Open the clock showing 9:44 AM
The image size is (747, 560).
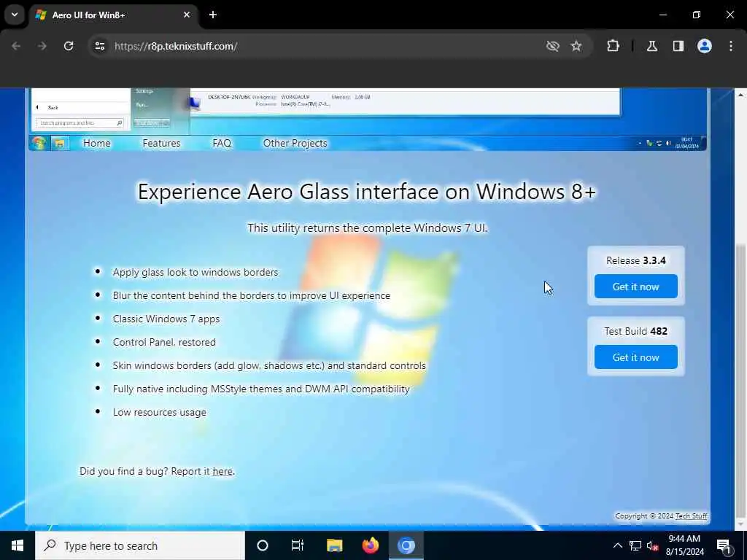coord(684,545)
